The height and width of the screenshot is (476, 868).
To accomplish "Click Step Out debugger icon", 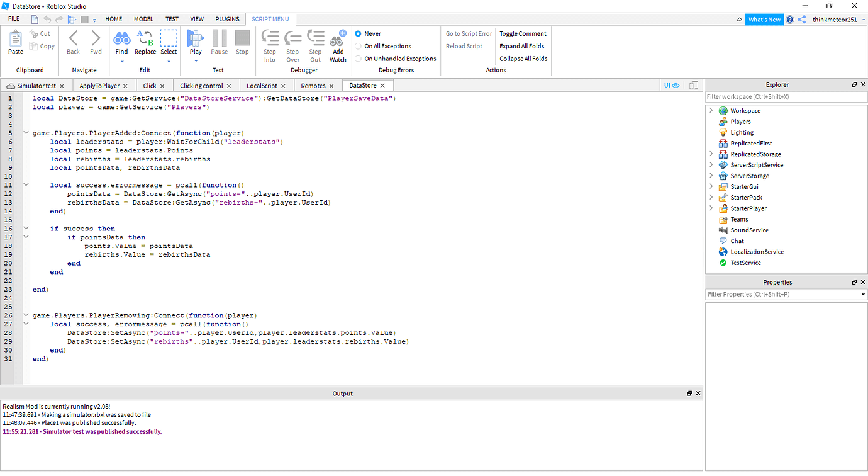I will [x=315, y=38].
